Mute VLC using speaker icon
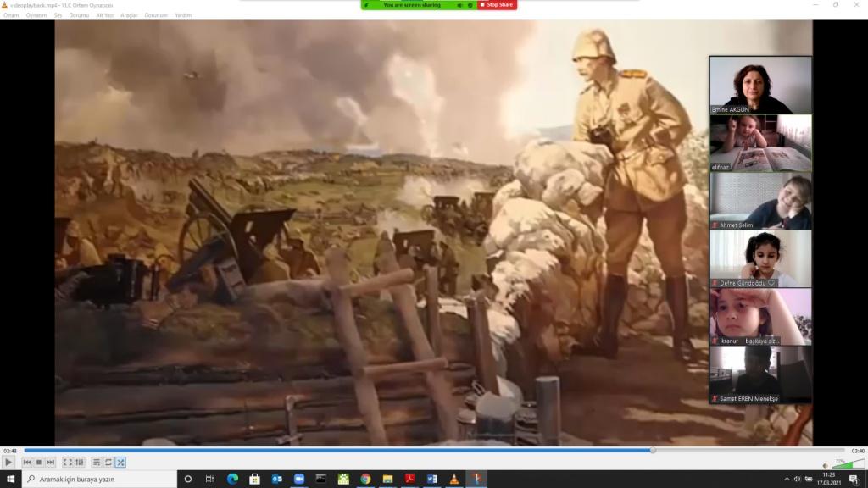This screenshot has height=488, width=868. pyautogui.click(x=826, y=466)
